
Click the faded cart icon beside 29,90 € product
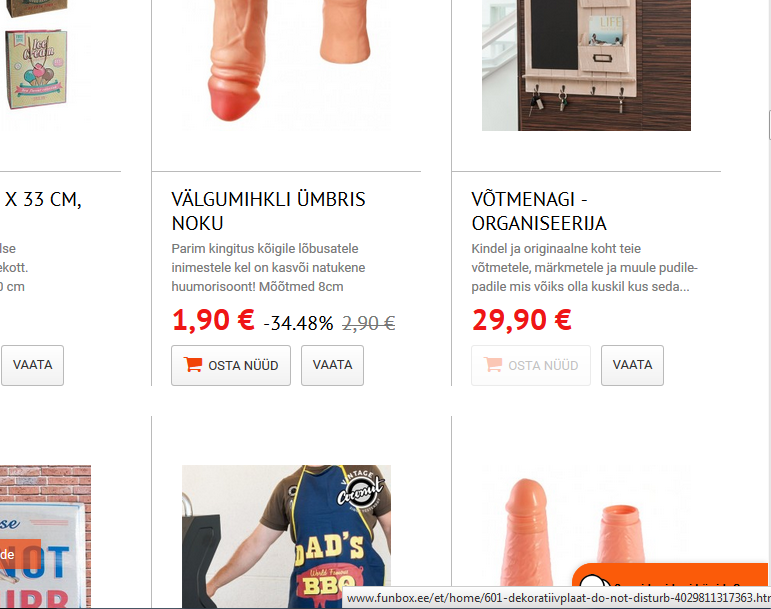tap(493, 364)
